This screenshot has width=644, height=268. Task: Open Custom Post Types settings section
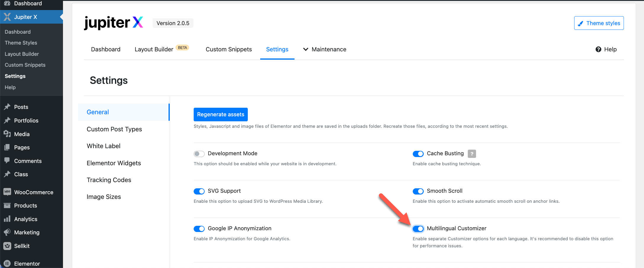coord(114,129)
